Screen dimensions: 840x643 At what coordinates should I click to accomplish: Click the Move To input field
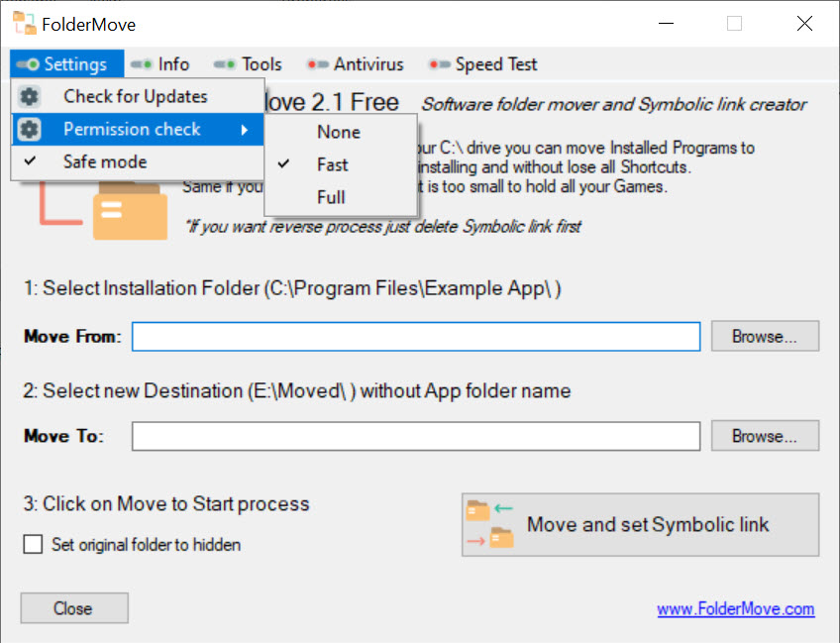click(416, 436)
